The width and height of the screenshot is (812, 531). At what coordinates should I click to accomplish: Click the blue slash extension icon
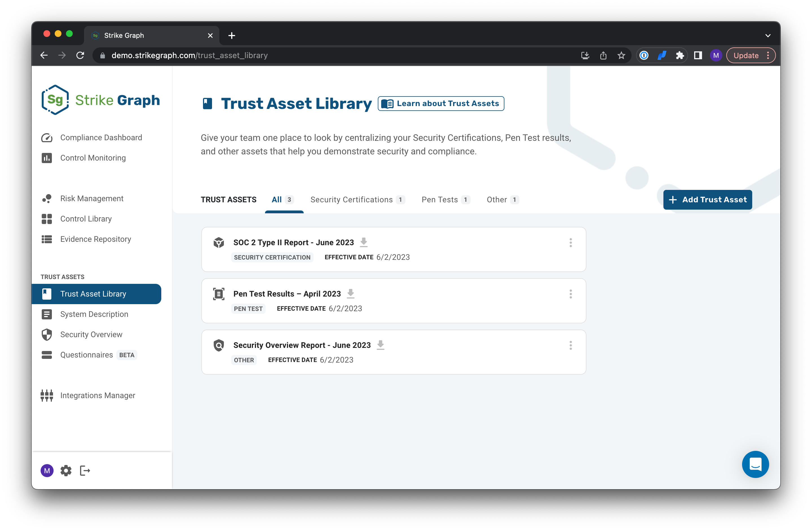[x=662, y=55]
